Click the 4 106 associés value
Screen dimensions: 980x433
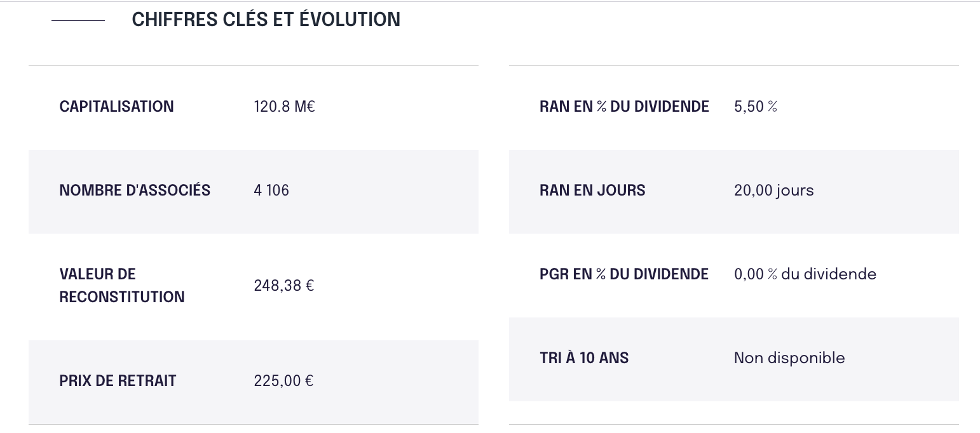(x=271, y=190)
